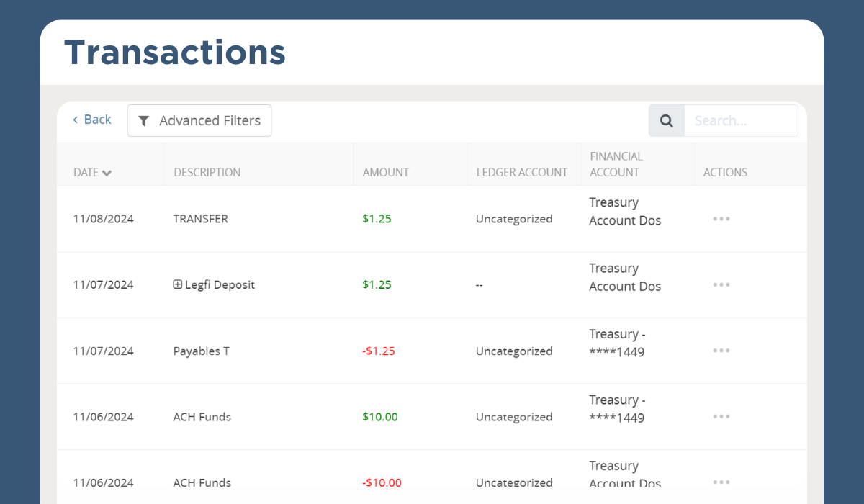This screenshot has height=504, width=864.
Task: Click the Back link
Action: pyautogui.click(x=91, y=120)
